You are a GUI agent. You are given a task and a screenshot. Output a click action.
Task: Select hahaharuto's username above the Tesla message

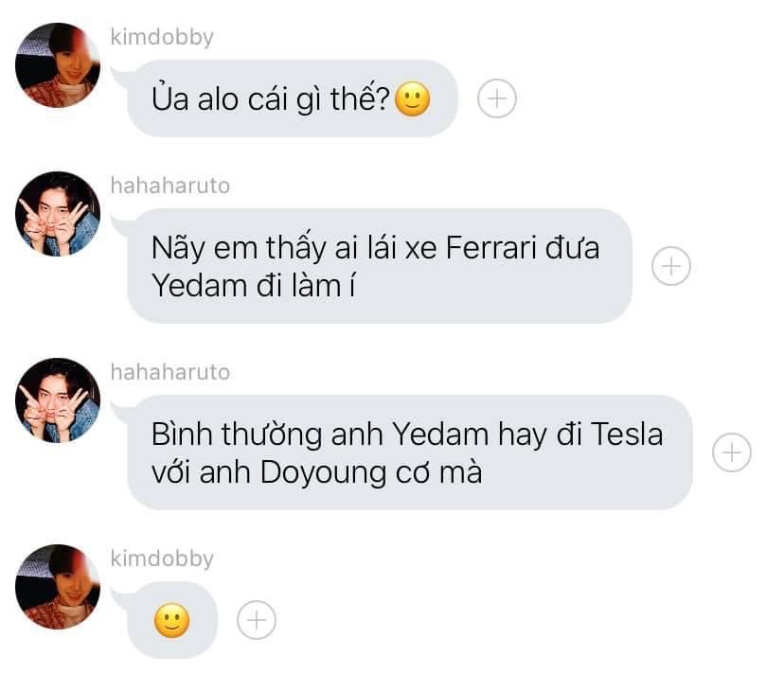click(170, 372)
